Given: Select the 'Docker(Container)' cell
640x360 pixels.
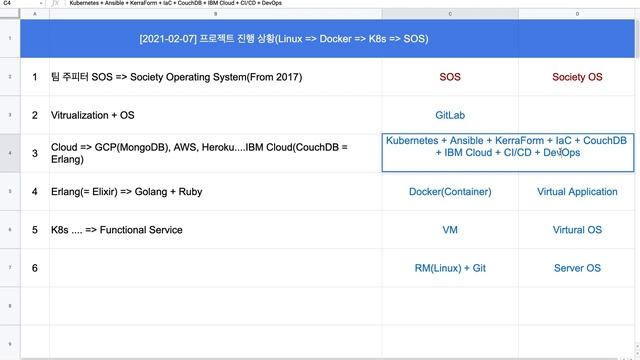Looking at the screenshot, I should 450,191.
